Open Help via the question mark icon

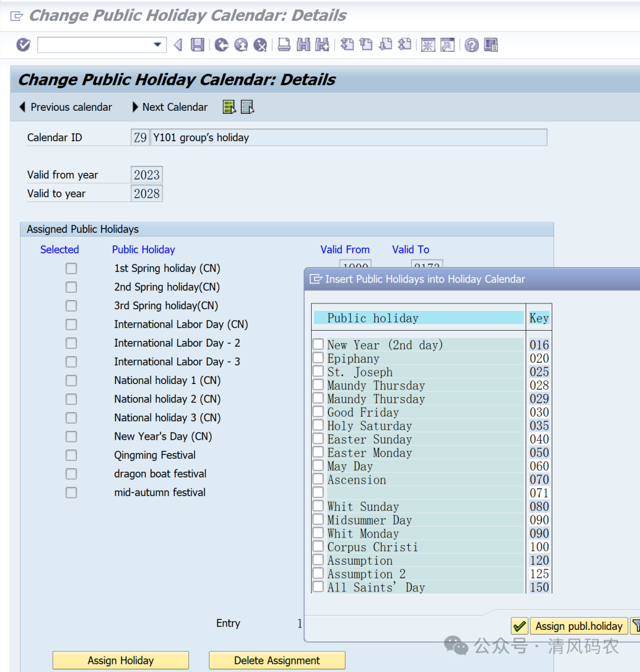[x=472, y=45]
